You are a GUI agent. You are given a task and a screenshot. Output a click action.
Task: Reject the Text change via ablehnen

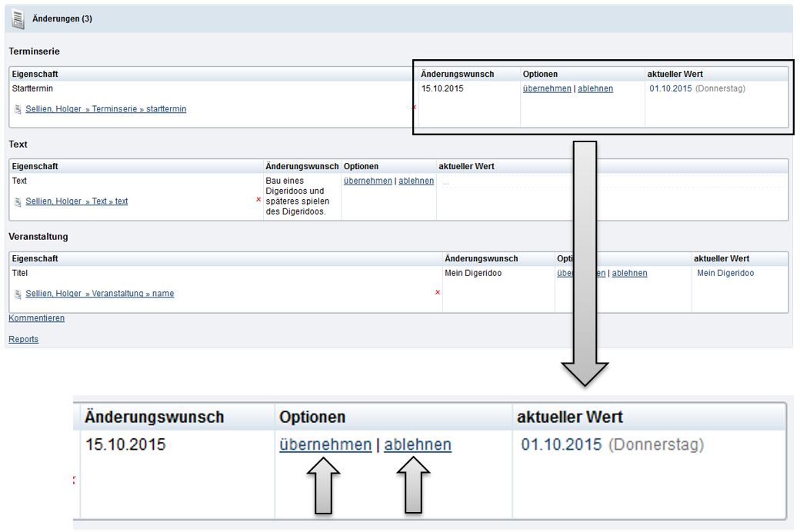(x=415, y=181)
